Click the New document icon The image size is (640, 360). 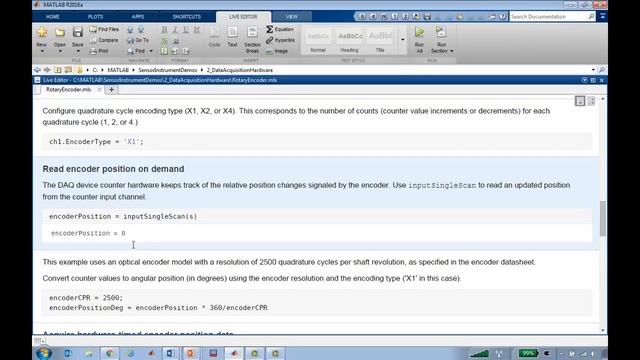pos(42,32)
